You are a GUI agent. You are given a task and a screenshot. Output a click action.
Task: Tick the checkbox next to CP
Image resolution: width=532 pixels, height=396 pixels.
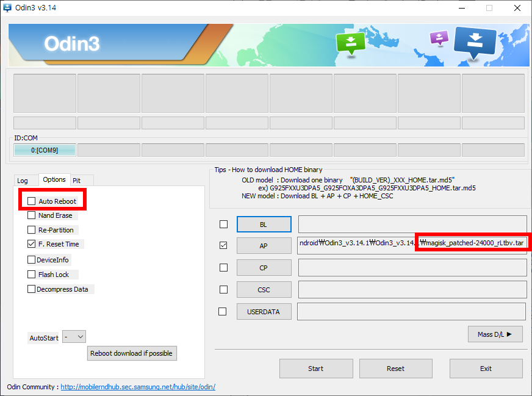click(x=223, y=268)
